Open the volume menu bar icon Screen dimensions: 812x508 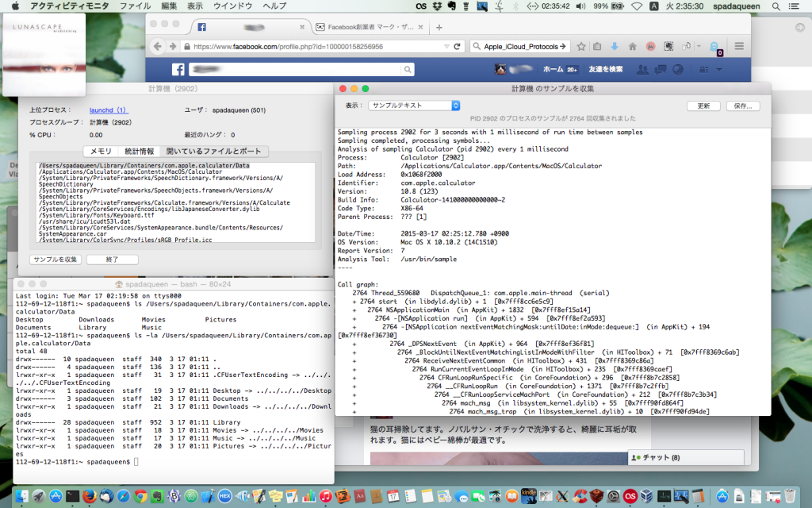coord(581,6)
